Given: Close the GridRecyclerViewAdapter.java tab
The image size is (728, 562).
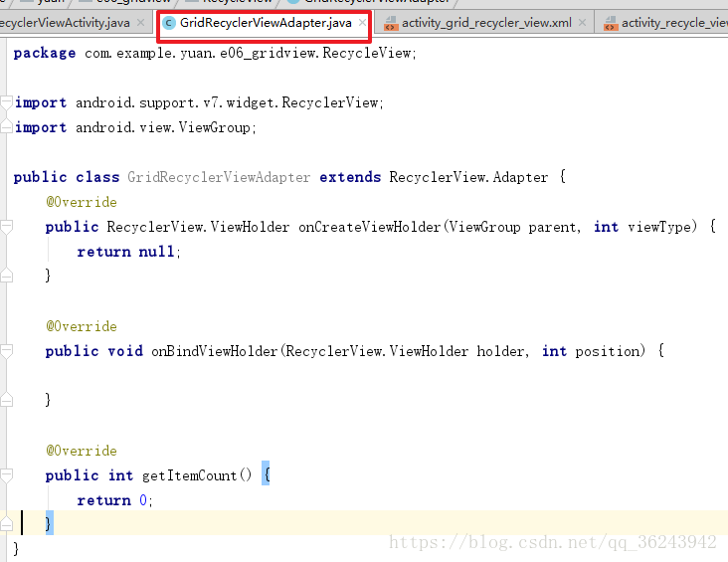Looking at the screenshot, I should pyautogui.click(x=362, y=22).
